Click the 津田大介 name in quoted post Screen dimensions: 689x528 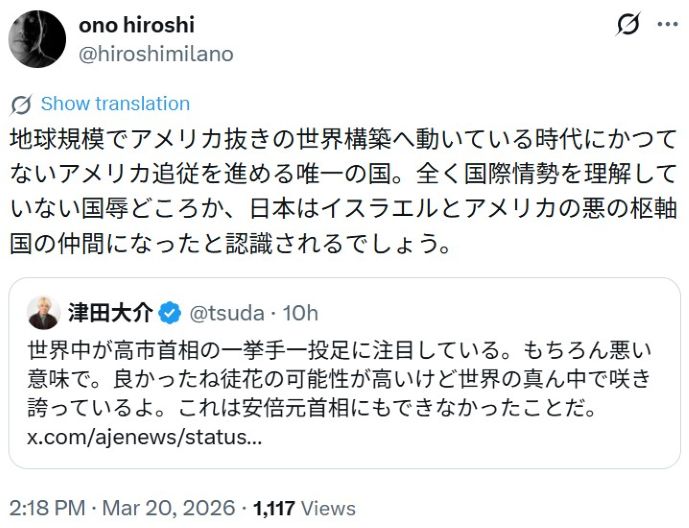(110, 313)
